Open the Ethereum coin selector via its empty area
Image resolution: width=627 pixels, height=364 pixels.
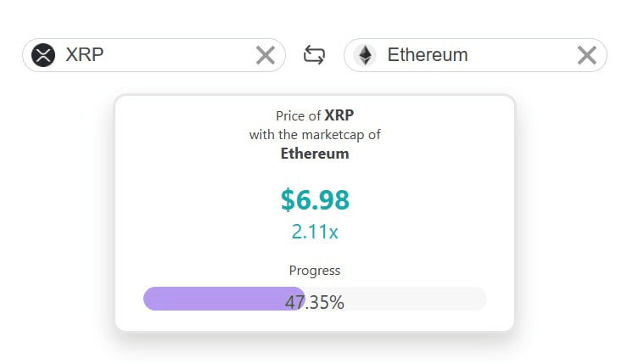pos(520,55)
